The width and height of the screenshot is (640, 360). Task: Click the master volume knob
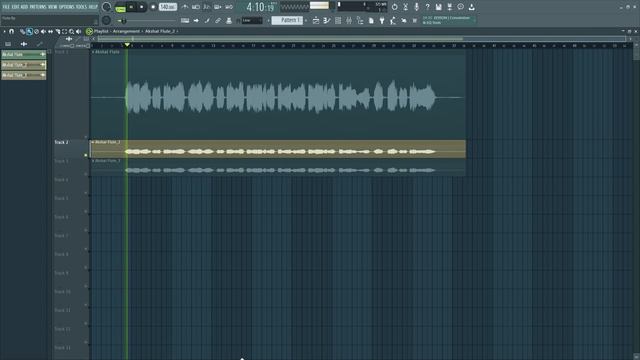(107, 7)
